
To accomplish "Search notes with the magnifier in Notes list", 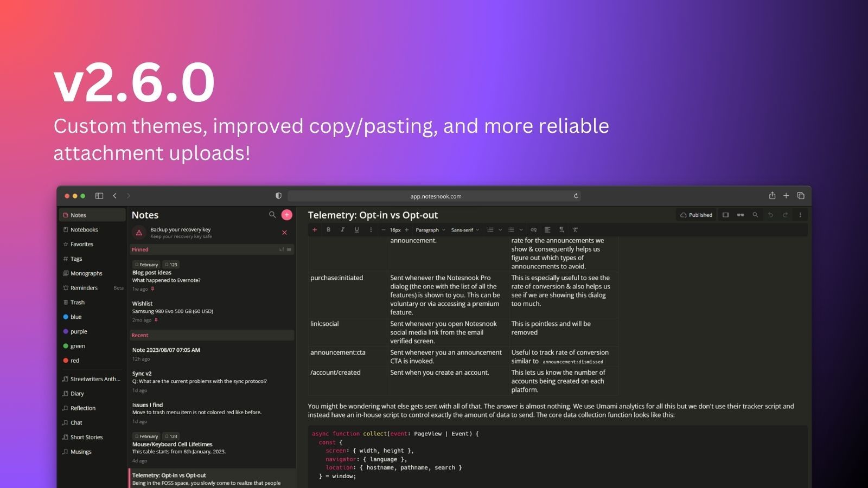I will pos(272,215).
